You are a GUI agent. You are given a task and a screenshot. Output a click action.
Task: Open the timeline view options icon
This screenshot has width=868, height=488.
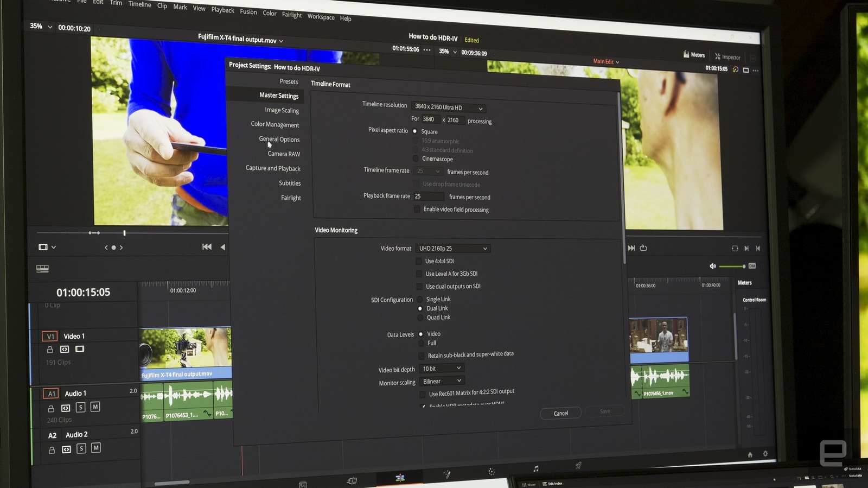click(43, 269)
